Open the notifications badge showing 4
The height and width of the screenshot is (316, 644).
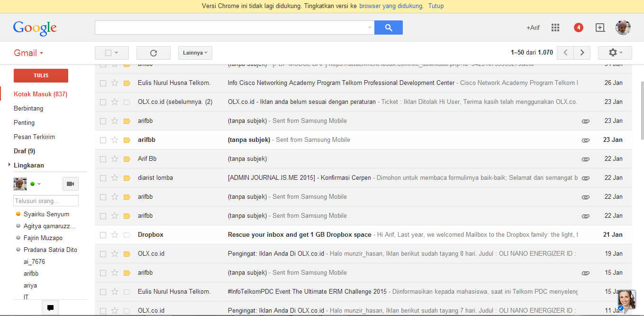tap(578, 28)
